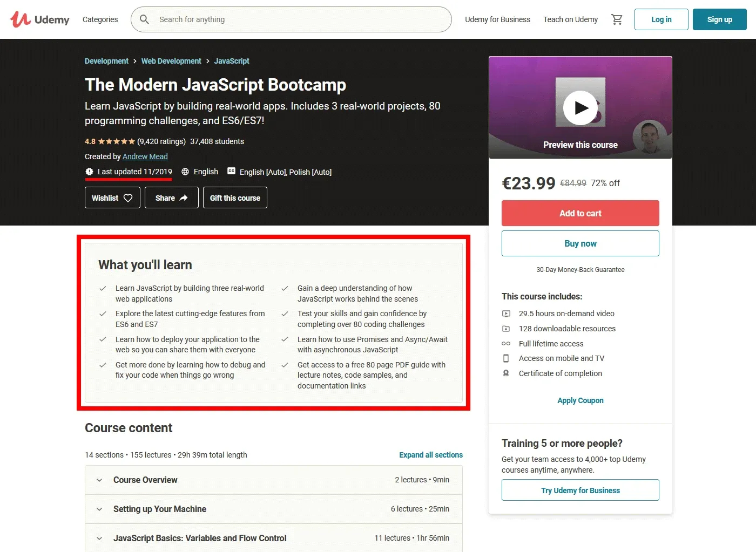Viewport: 756px width, 552px height.
Task: Click the 9,420 ratings text
Action: [161, 141]
